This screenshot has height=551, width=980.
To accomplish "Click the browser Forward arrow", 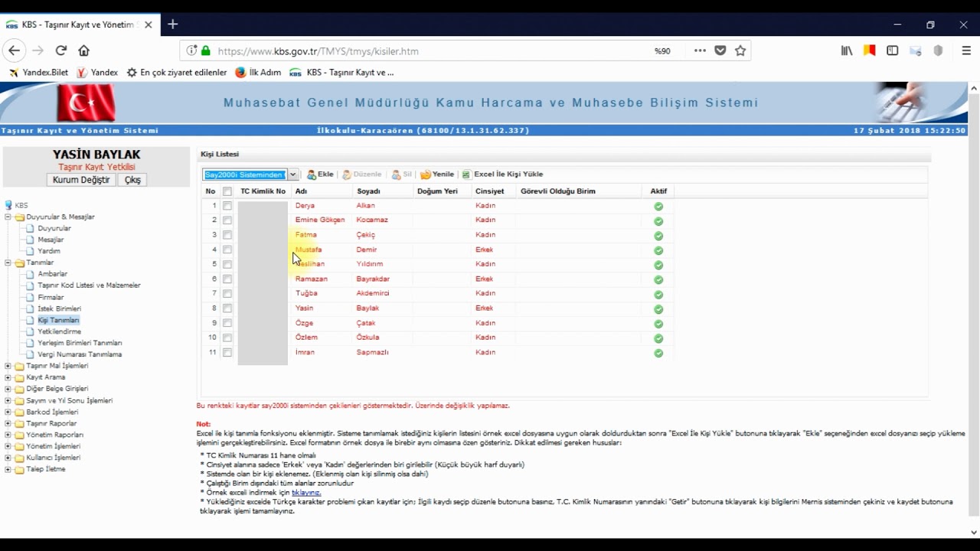I will [38, 51].
